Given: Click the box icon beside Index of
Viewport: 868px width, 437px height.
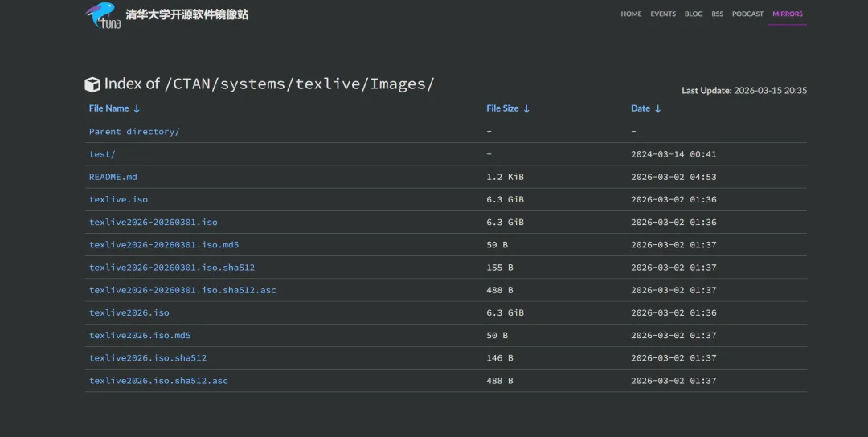Looking at the screenshot, I should [x=92, y=84].
